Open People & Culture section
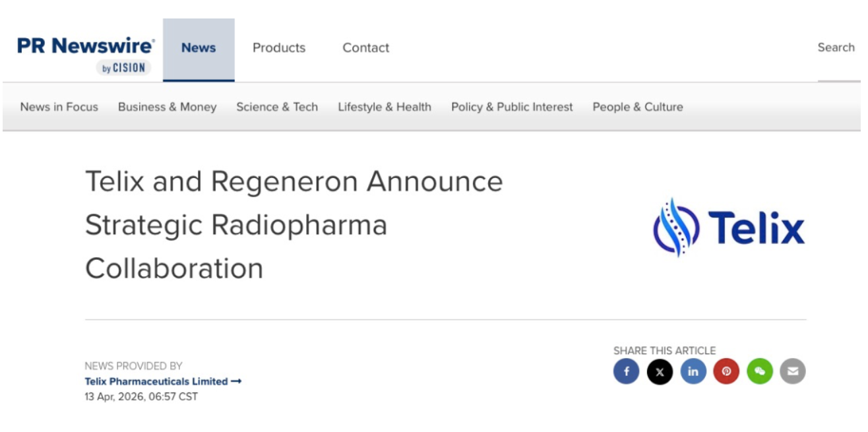 [638, 107]
